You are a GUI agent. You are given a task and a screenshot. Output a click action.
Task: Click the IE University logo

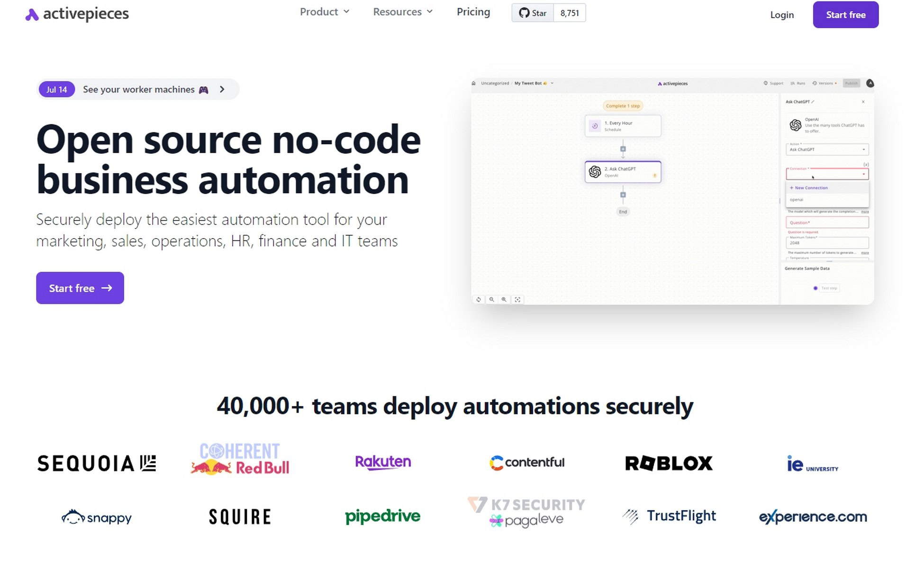click(x=812, y=464)
